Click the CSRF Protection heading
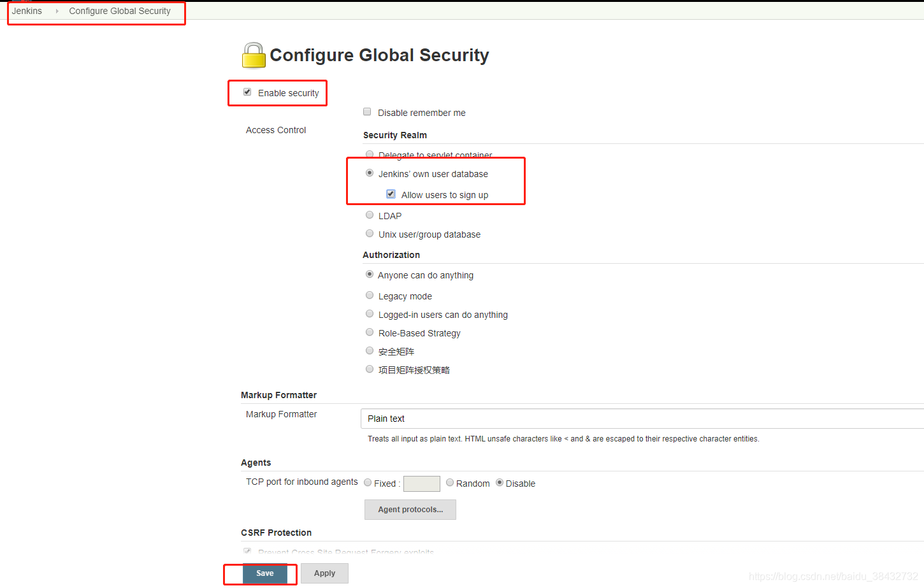 click(276, 533)
